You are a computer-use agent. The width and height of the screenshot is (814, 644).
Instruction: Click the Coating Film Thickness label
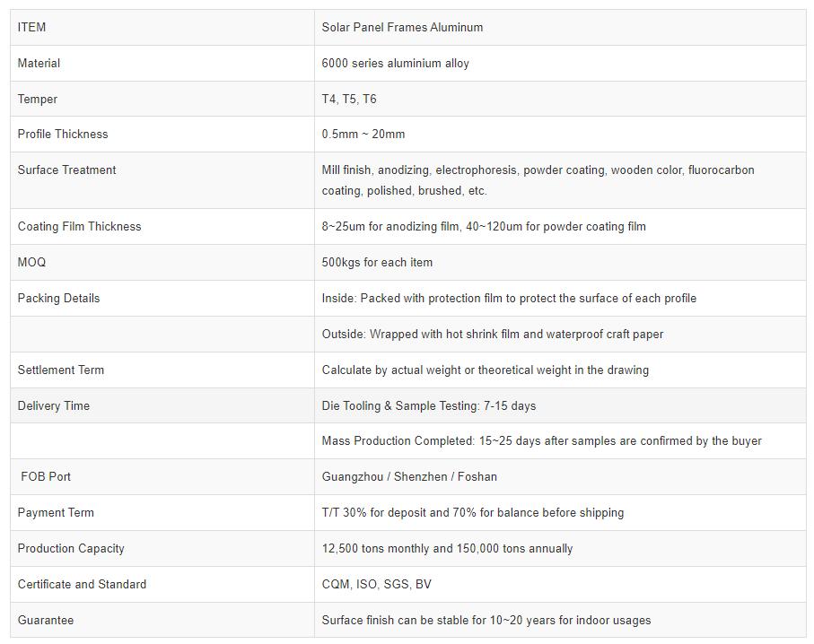pyautogui.click(x=80, y=227)
